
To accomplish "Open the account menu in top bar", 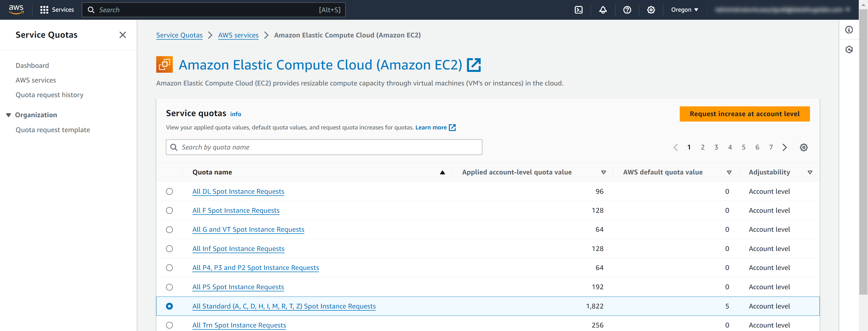I will coord(782,10).
